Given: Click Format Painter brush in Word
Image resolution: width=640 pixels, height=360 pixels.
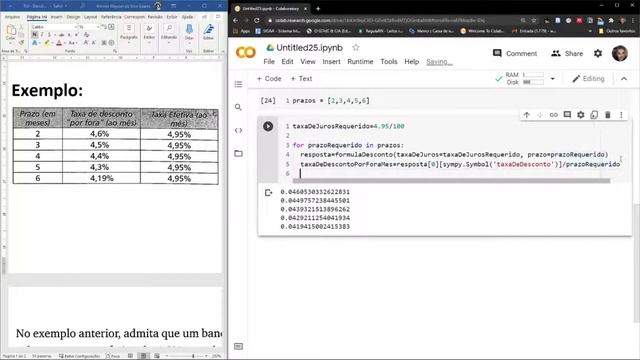Looking at the screenshot, I should [21, 42].
